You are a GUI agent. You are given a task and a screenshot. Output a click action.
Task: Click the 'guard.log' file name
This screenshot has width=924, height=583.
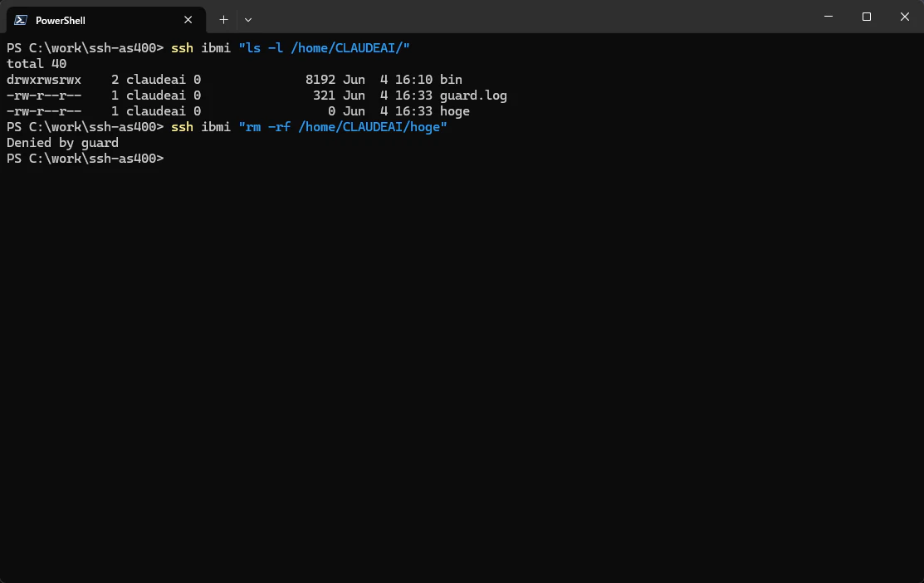[473, 96]
